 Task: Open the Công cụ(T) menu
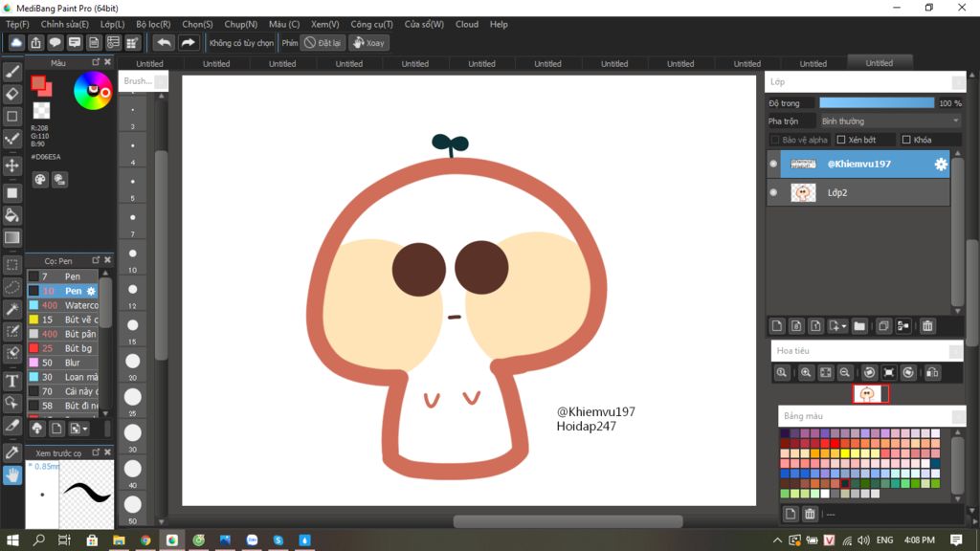[x=372, y=24]
